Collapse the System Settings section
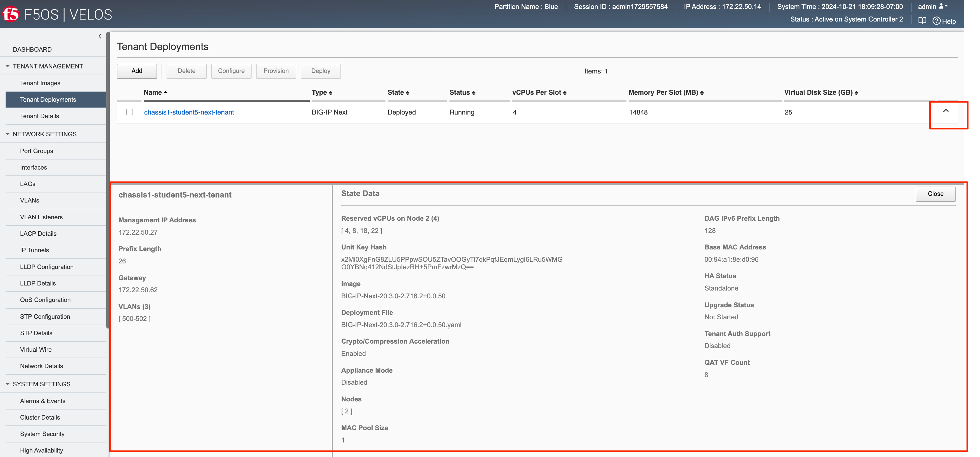The image size is (980, 457). coord(8,384)
